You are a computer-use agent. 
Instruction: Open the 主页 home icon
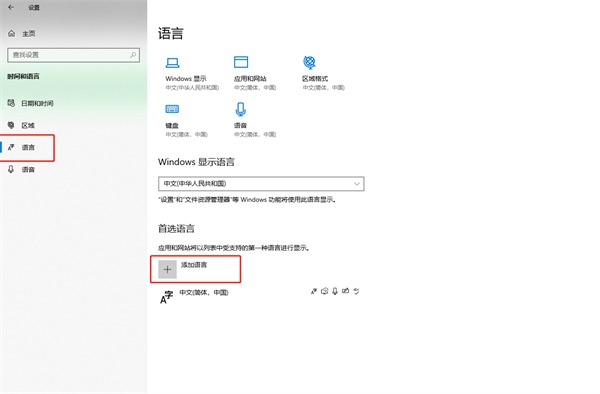[11, 34]
